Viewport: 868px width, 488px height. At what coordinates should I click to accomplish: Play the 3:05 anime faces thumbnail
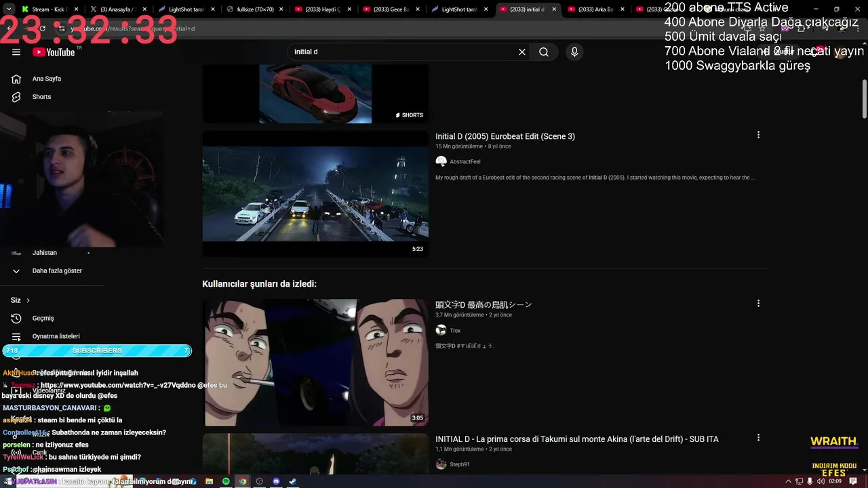pyautogui.click(x=315, y=363)
